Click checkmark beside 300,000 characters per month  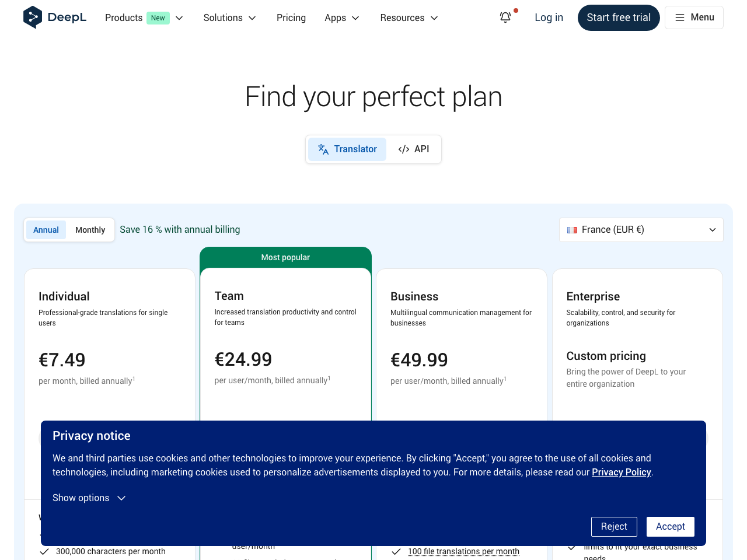coord(44,551)
